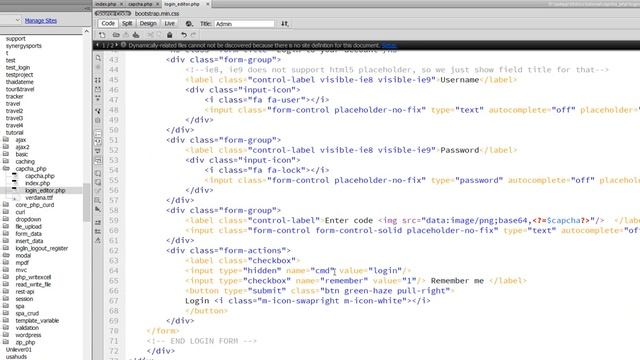Image resolution: width=640 pixels, height=360 pixels.
Task: Select the login_editor.php document tab
Action: [182, 4]
